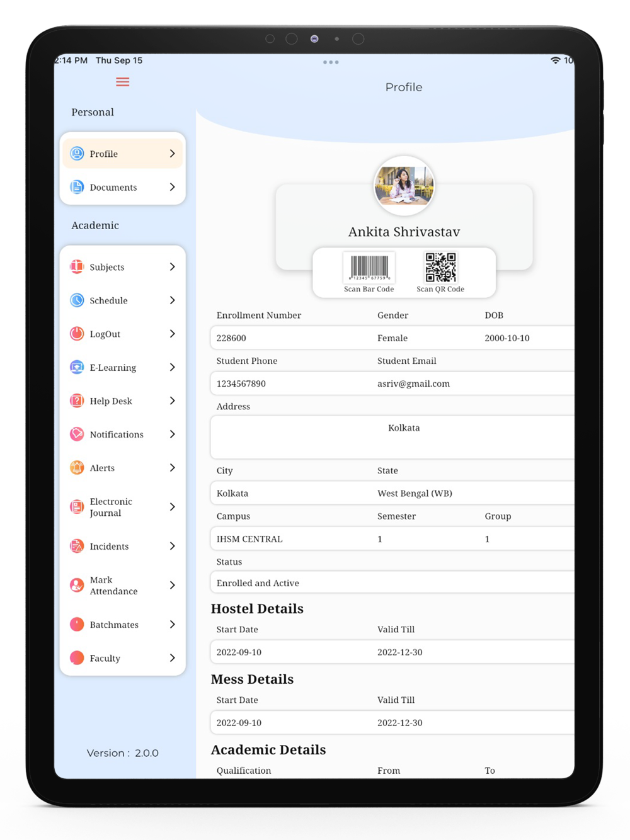Expand the Notifications row chevron
This screenshot has width=630, height=840.
(172, 434)
